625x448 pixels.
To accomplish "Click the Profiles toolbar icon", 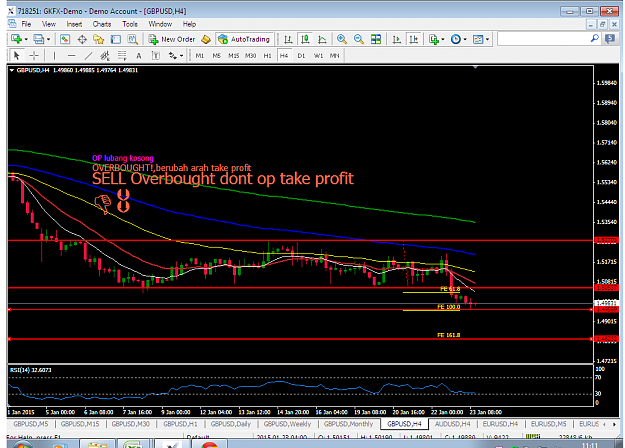I will [x=39, y=39].
